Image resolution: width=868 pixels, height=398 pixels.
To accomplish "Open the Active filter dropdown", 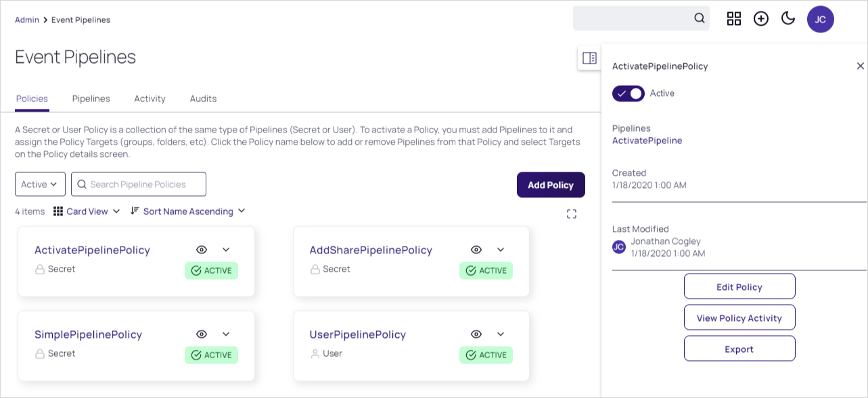I will [x=40, y=184].
